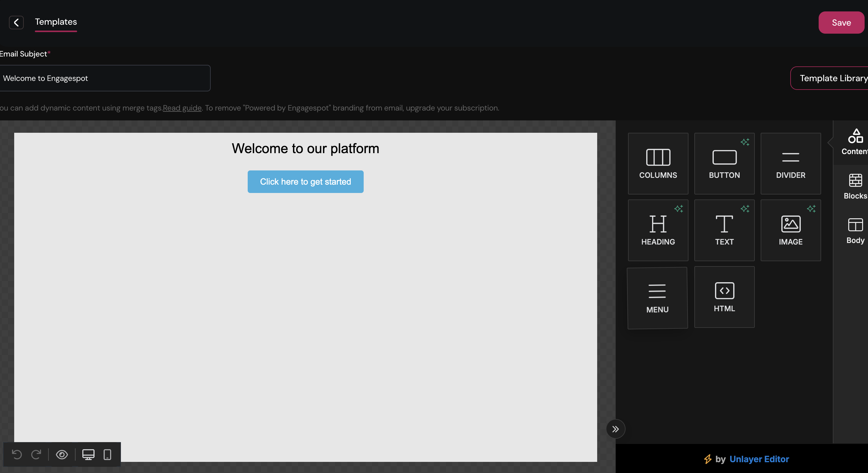This screenshot has width=868, height=473.
Task: Undo the last change
Action: pyautogui.click(x=17, y=455)
